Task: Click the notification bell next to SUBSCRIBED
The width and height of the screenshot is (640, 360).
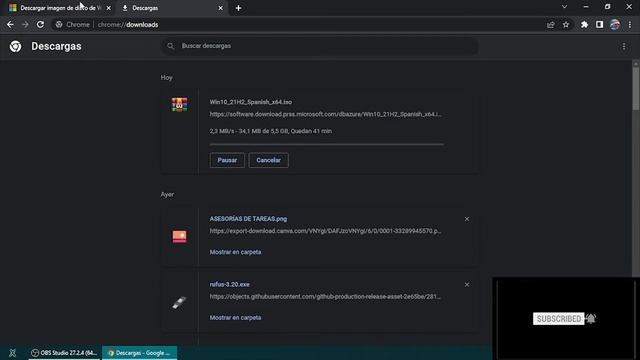Action: tap(591, 318)
